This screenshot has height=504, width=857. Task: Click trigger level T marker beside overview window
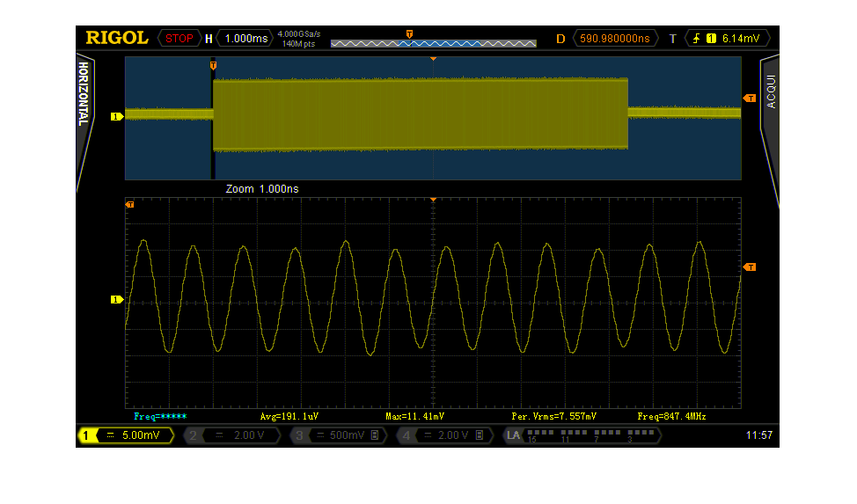click(x=750, y=99)
